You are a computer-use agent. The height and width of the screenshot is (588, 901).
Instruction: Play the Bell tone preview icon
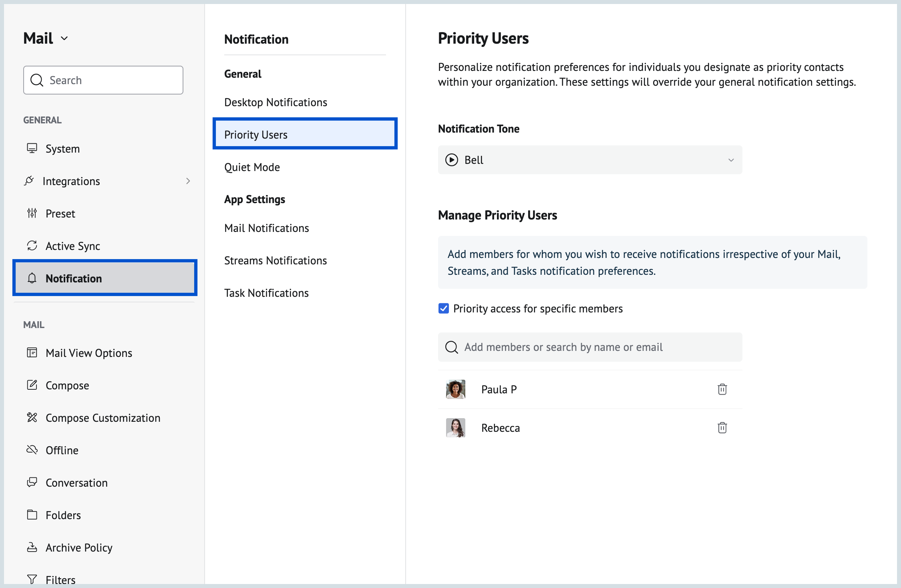tap(452, 160)
